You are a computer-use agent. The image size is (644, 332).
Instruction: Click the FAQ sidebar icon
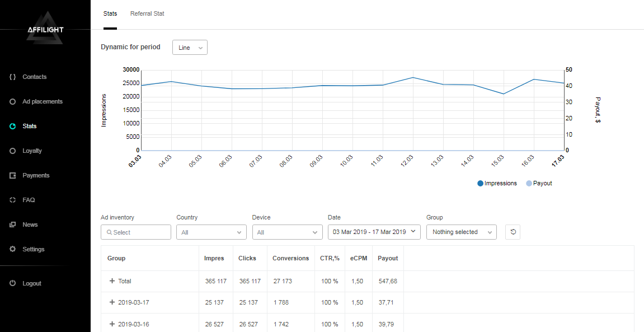click(13, 200)
